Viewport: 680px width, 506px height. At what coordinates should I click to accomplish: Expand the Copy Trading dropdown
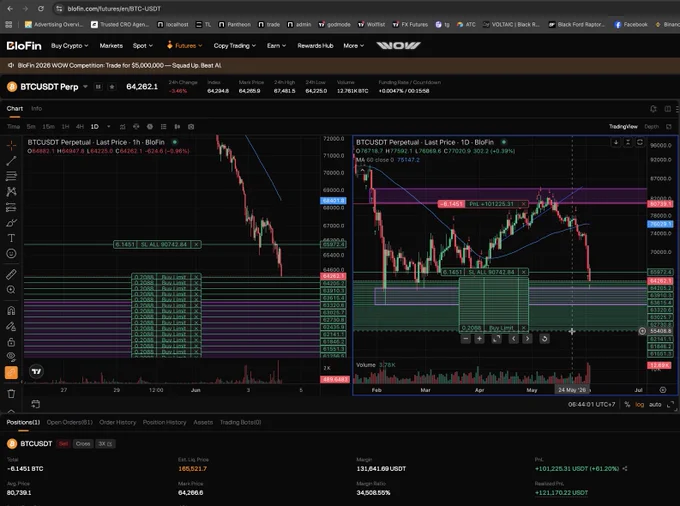235,46
